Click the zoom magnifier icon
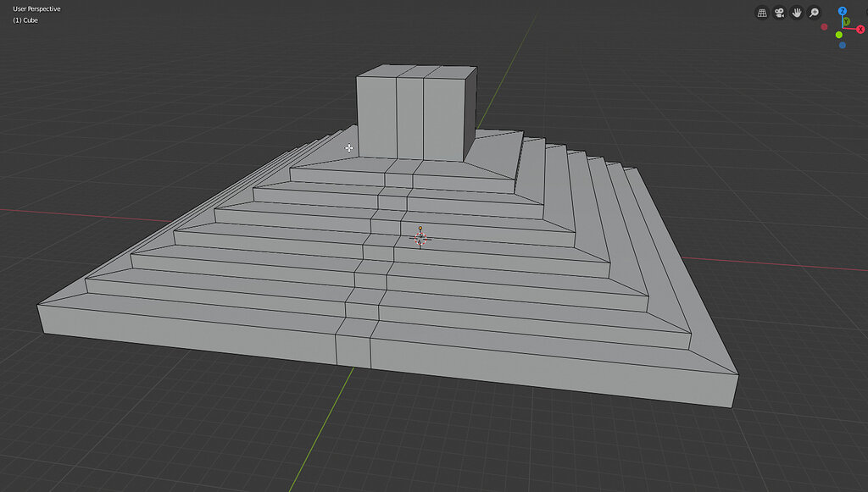The image size is (868, 492). [x=813, y=13]
